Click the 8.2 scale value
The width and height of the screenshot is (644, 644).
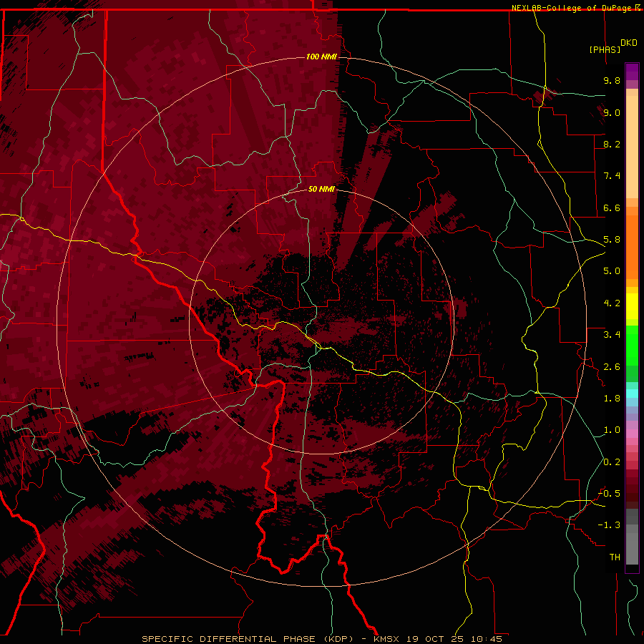coord(612,144)
